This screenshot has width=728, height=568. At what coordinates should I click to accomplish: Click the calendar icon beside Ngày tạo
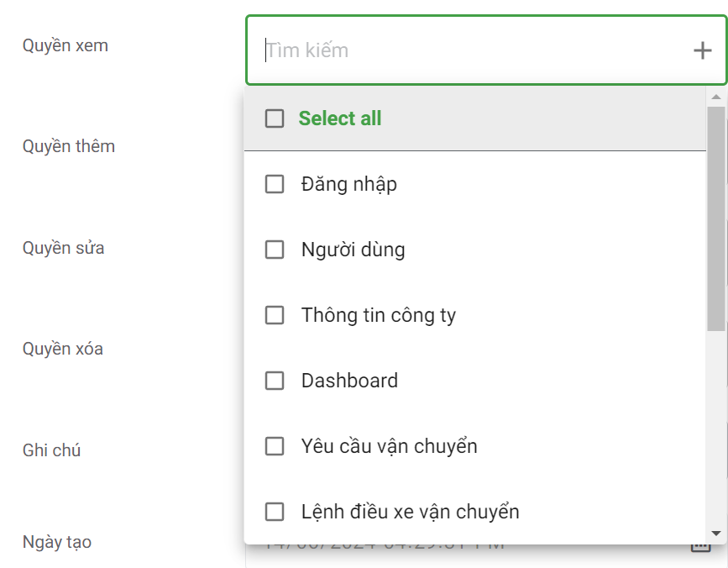tap(699, 547)
